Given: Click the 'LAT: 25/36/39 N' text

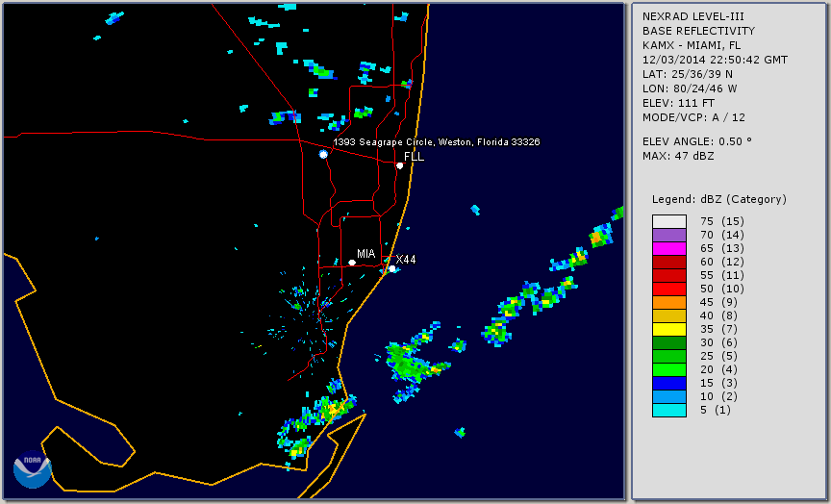Looking at the screenshot, I should [688, 74].
